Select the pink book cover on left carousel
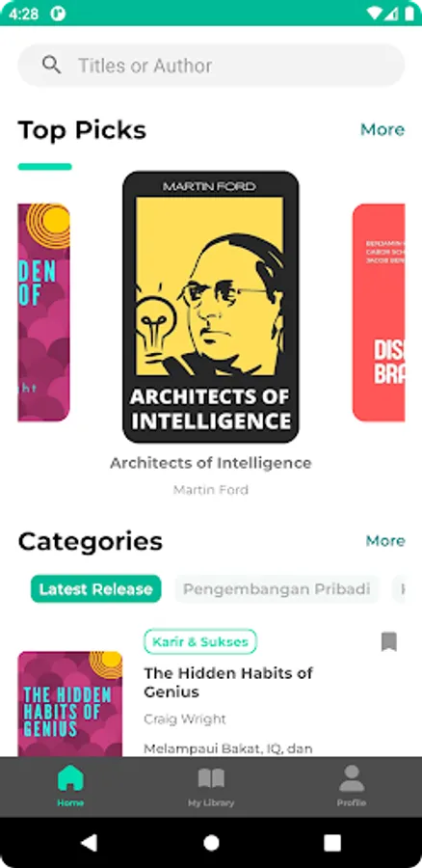 pos(43,312)
